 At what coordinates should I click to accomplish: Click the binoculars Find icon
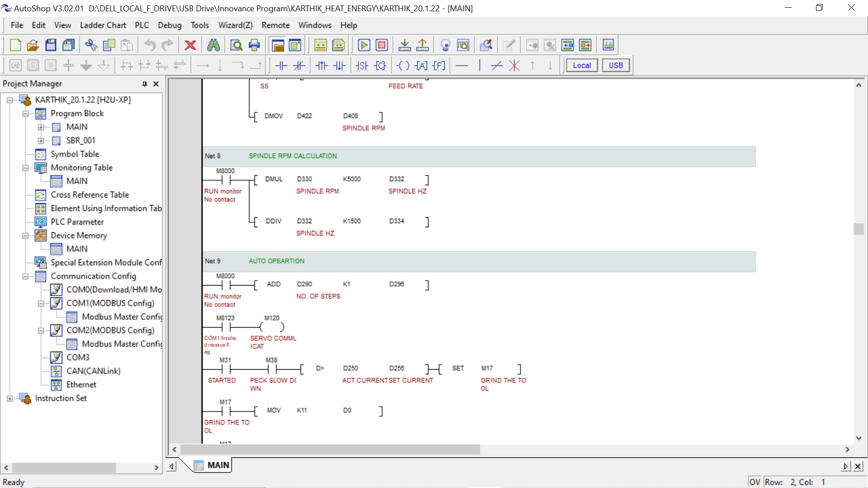point(213,45)
